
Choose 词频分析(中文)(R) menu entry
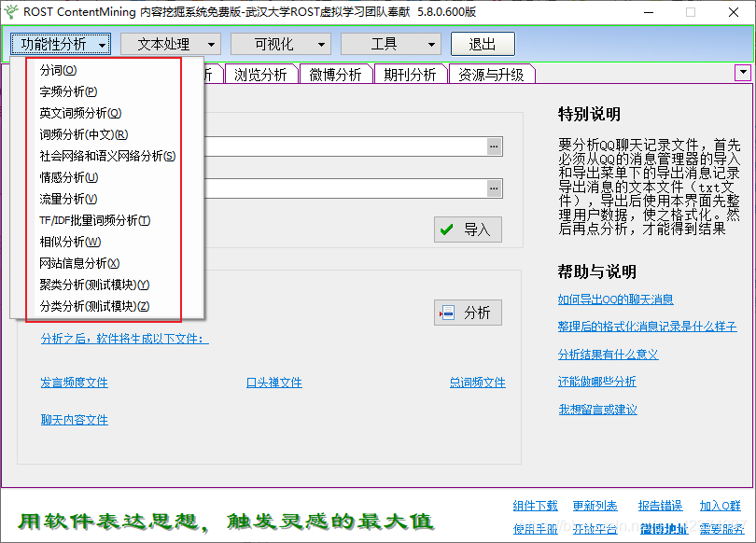point(84,134)
